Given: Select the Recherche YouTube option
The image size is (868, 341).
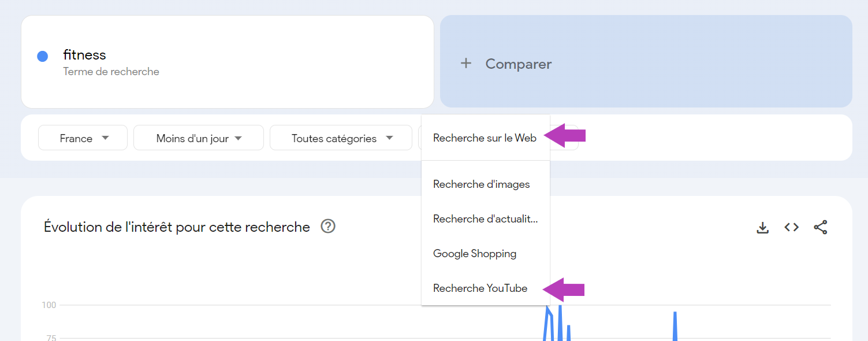Looking at the screenshot, I should 480,288.
